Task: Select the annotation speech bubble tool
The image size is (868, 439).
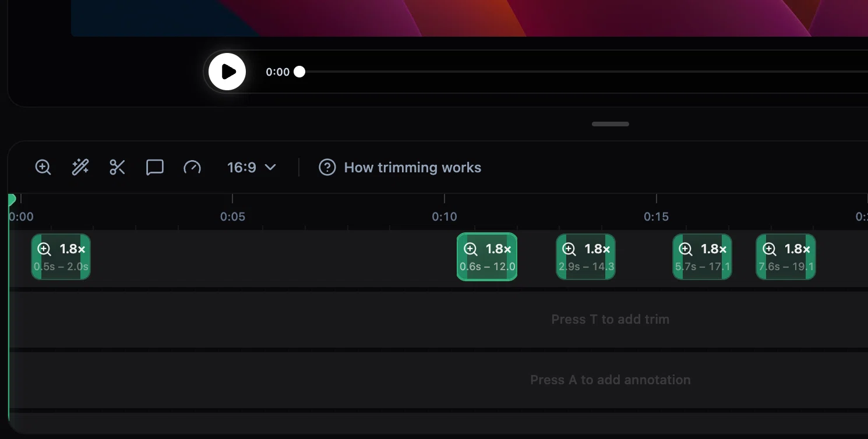Action: point(154,168)
